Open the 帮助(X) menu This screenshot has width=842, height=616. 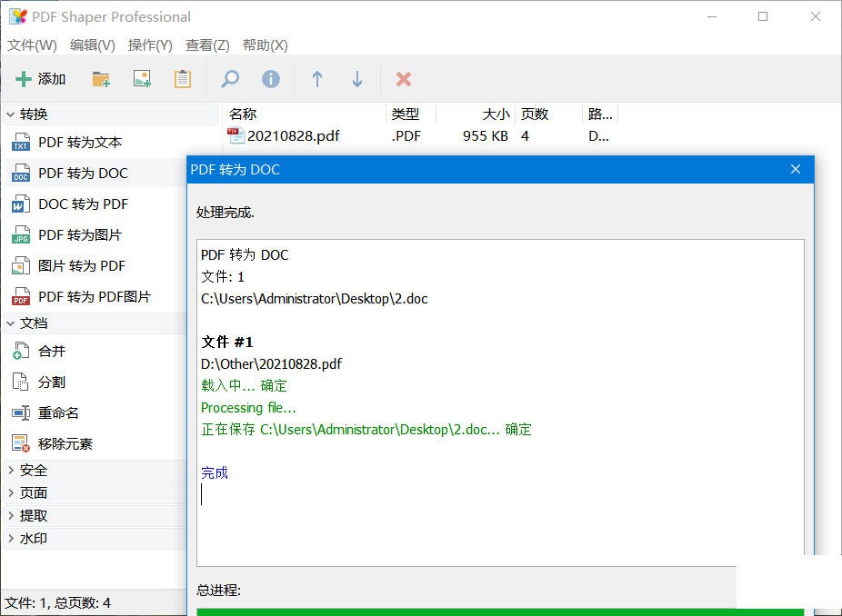265,45
